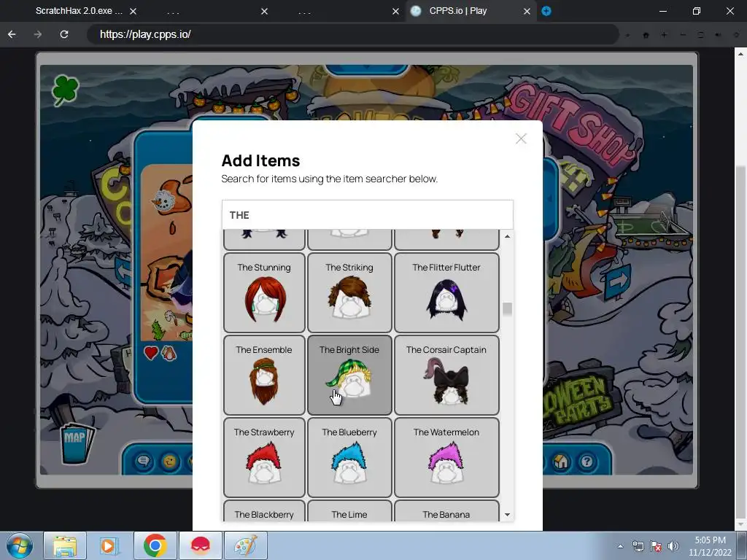Pick The Ensemble hair item
The width and height of the screenshot is (747, 560).
[264, 375]
